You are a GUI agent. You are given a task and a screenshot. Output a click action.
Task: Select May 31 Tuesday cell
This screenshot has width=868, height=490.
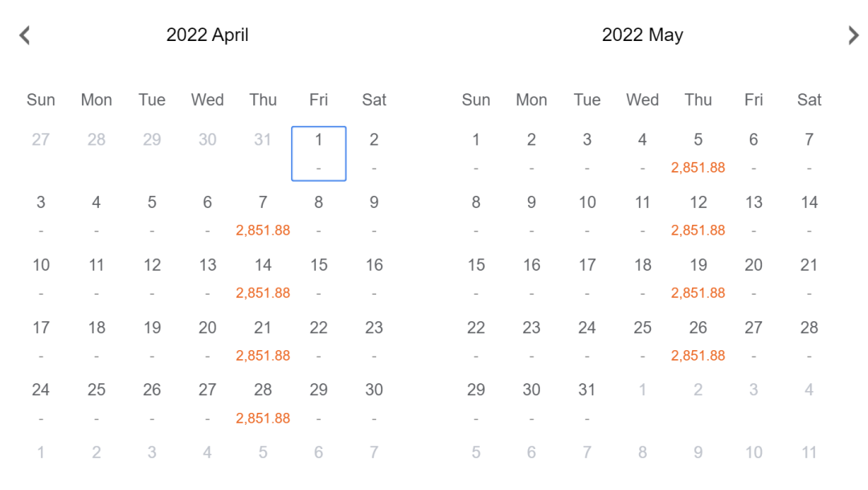(x=587, y=403)
